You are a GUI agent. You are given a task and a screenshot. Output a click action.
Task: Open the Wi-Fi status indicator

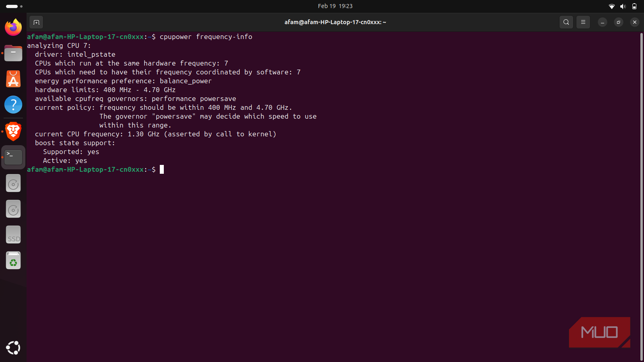[612, 6]
